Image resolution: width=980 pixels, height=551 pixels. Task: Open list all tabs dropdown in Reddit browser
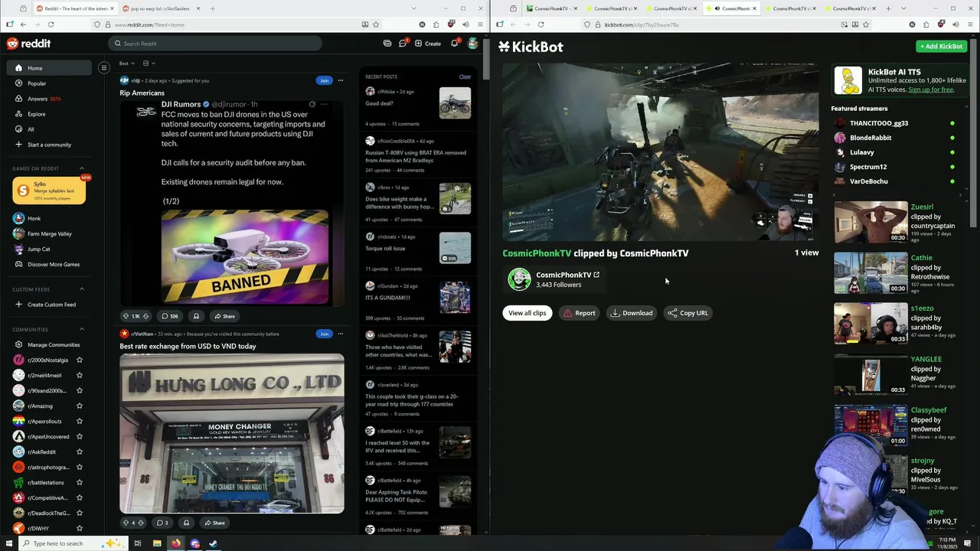click(415, 8)
